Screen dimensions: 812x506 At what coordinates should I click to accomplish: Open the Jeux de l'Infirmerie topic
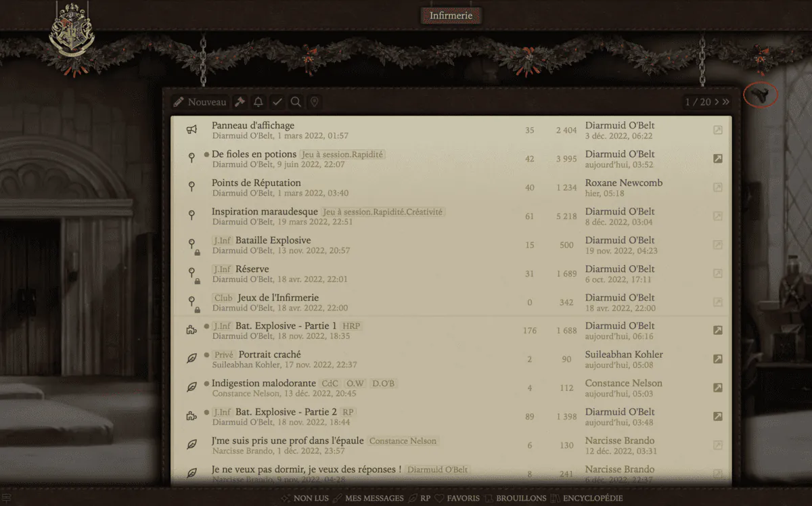click(x=278, y=298)
